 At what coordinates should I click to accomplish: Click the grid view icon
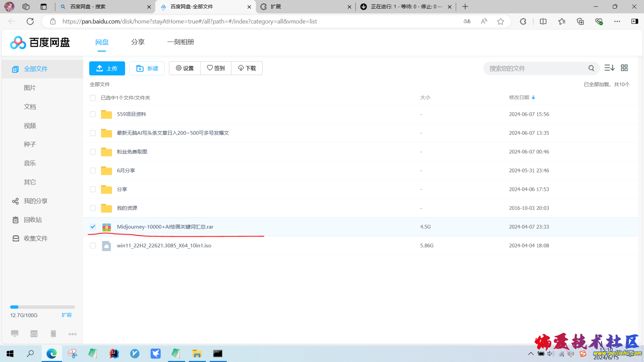pos(624,68)
